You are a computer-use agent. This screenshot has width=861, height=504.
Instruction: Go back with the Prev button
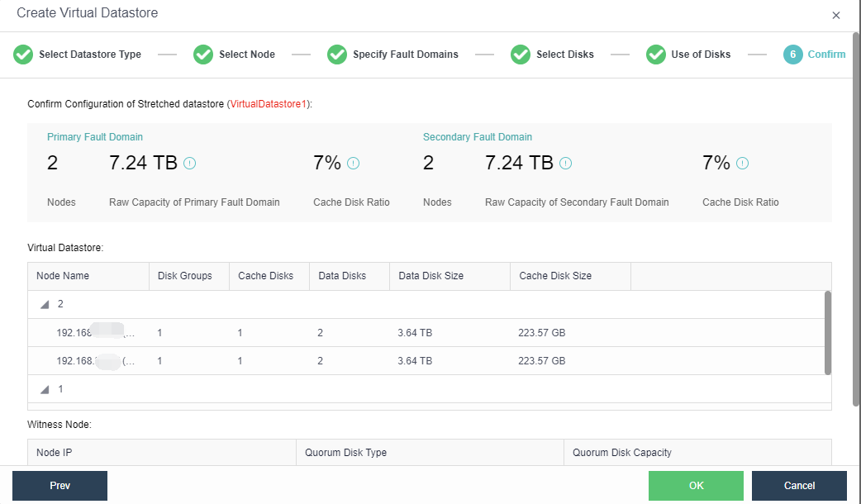(x=59, y=486)
